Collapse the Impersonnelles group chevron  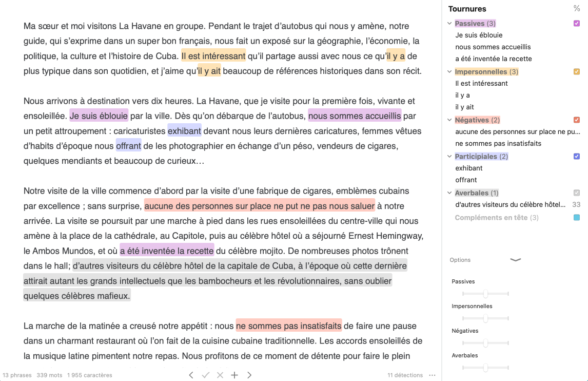click(449, 72)
